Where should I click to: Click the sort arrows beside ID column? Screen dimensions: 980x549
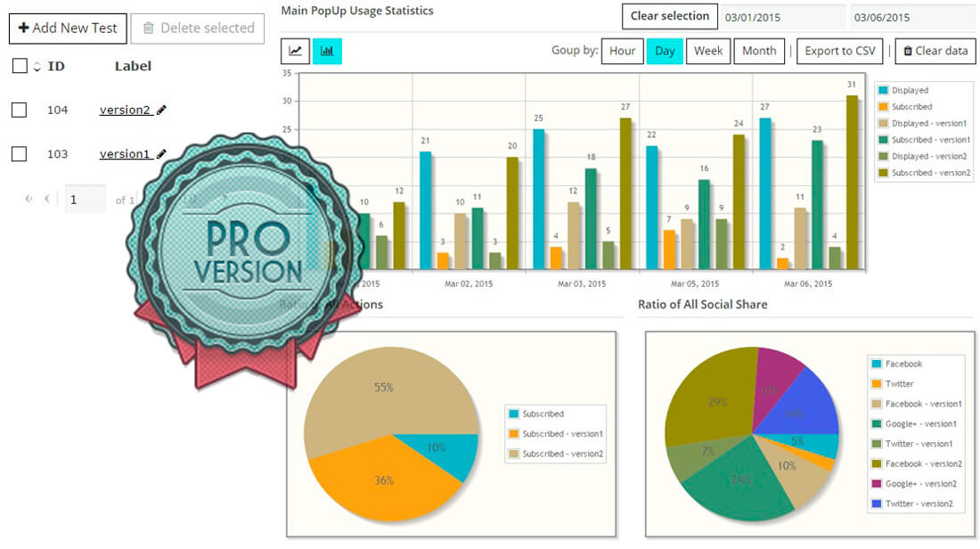pos(37,67)
